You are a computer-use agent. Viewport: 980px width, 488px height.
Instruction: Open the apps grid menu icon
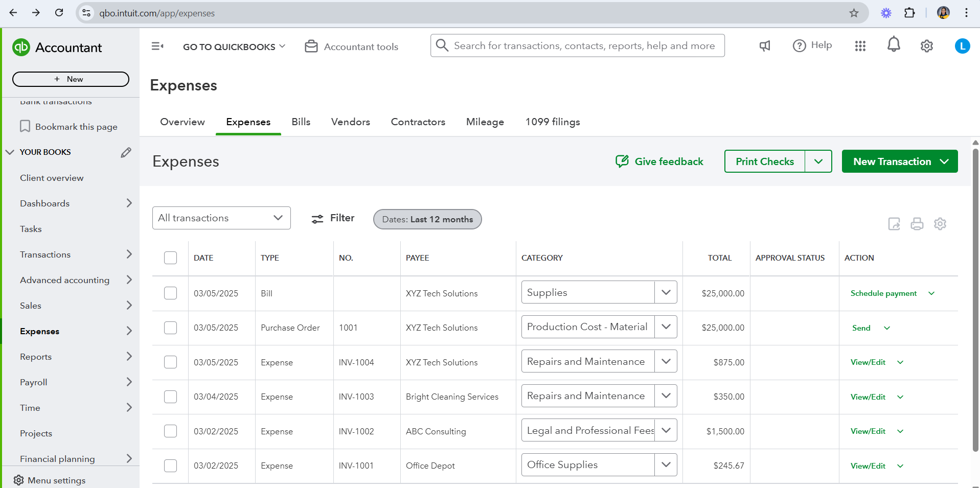point(860,46)
